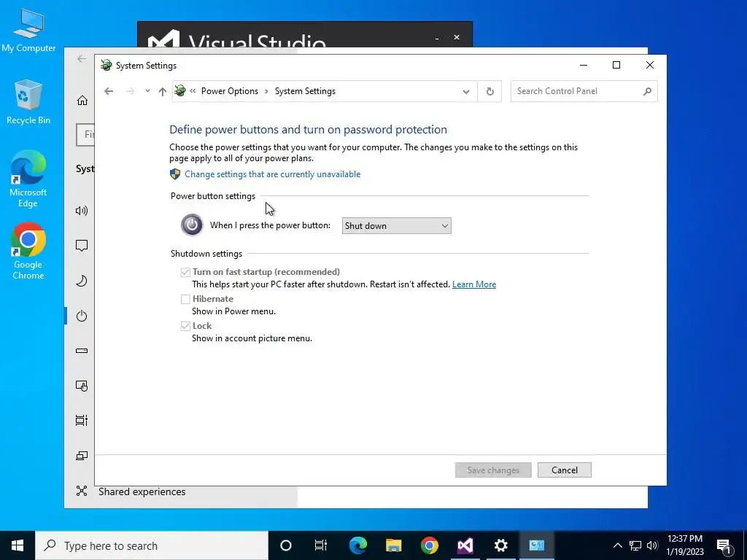Open Microsoft Edge desktop shortcut

(28, 179)
